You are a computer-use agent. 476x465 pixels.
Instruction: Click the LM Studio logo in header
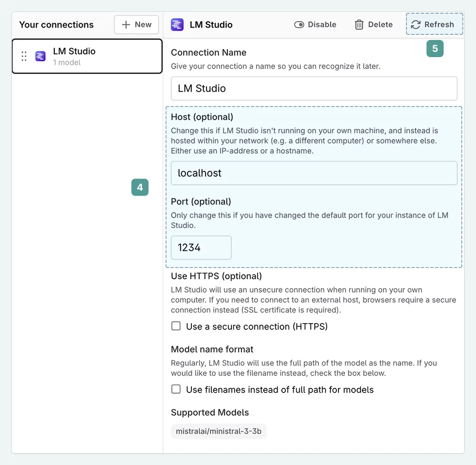click(177, 25)
